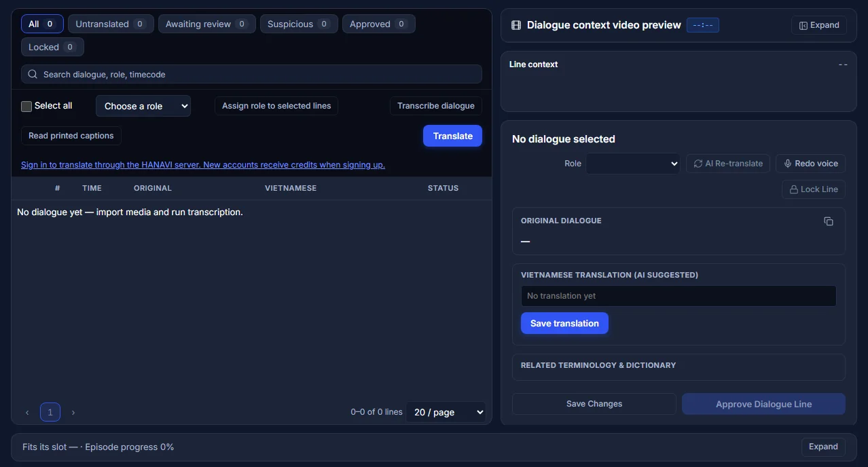The width and height of the screenshot is (868, 467).
Task: Go to next page arrow
Action: [x=73, y=412]
